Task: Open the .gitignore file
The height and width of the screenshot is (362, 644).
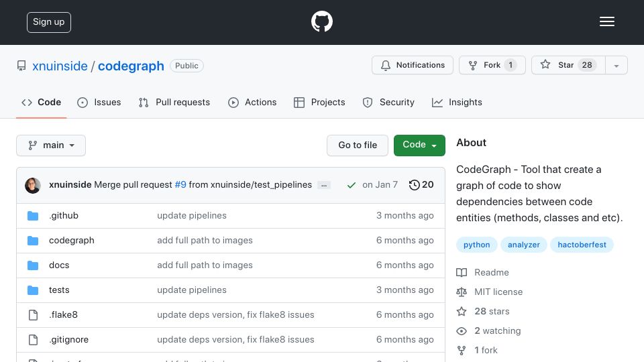Action: [68, 339]
